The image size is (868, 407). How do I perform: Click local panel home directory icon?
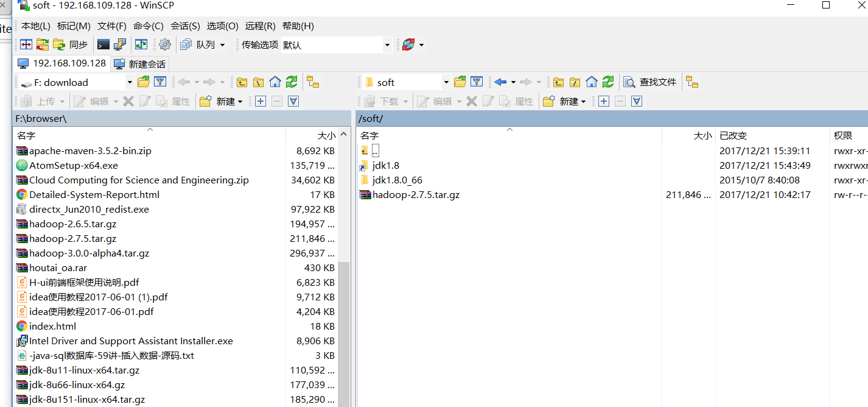point(275,82)
